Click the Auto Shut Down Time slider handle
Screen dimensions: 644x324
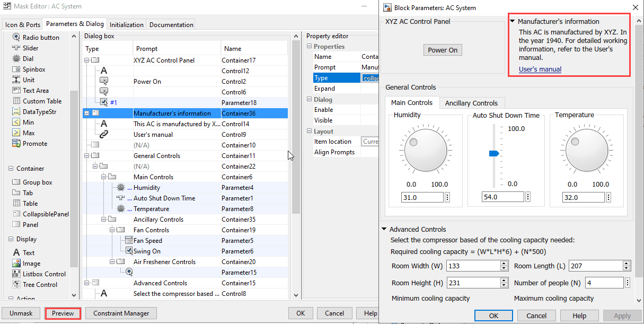click(x=494, y=153)
